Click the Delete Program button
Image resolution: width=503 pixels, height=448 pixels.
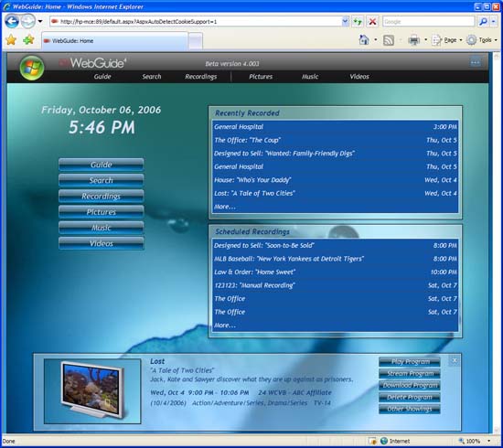coord(410,398)
